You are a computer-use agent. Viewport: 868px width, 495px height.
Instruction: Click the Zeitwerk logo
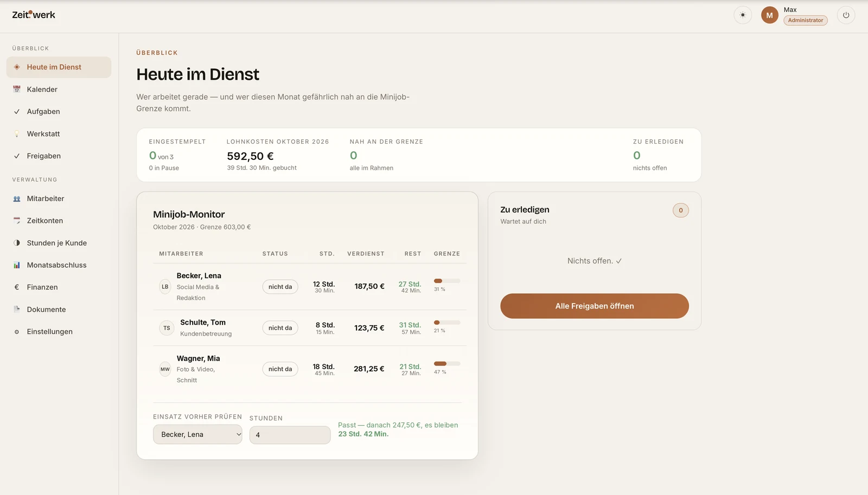[x=34, y=15]
